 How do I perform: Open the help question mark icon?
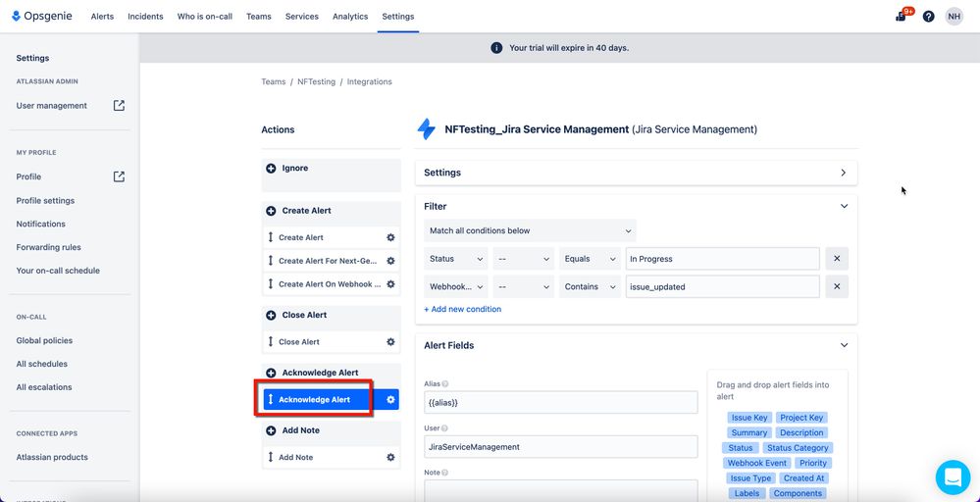[929, 17]
